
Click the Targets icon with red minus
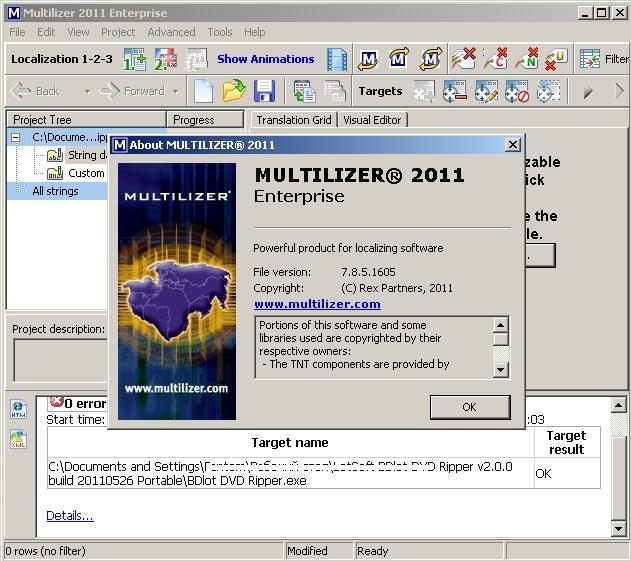(x=455, y=91)
